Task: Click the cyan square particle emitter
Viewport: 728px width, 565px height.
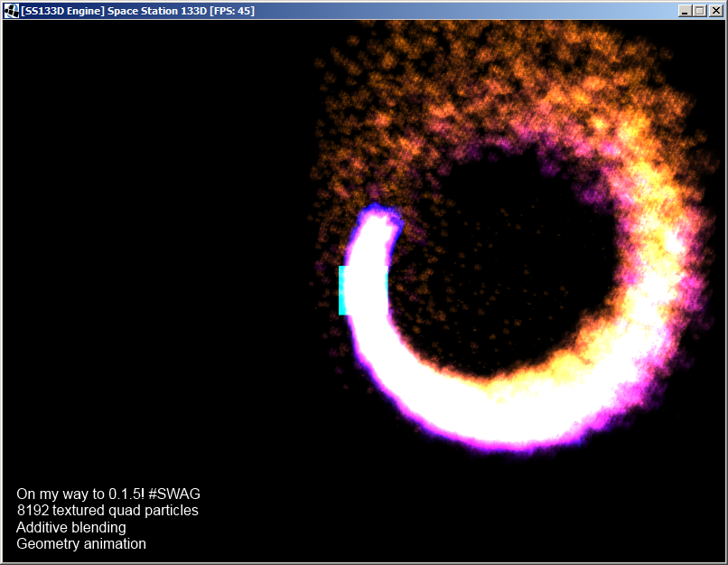Action: (363, 290)
